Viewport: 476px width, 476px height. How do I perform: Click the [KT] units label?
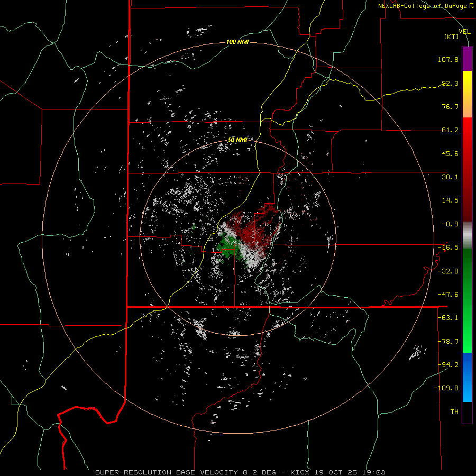click(452, 36)
